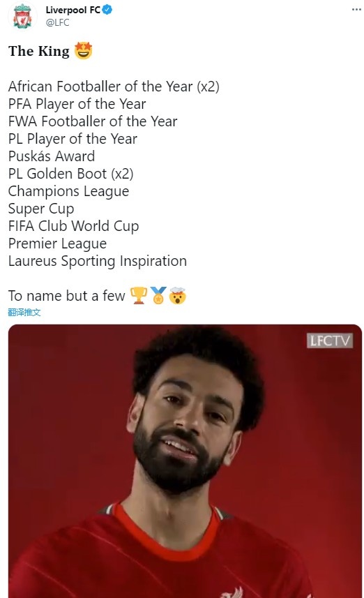Click the star-struck emoji after The King
This screenshot has height=598, width=364.
click(83, 51)
